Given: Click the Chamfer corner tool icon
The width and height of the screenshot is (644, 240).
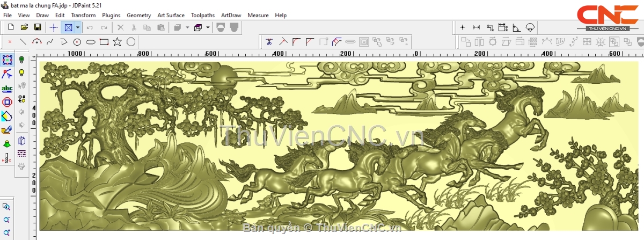Looking at the screenshot, I should (x=310, y=41).
